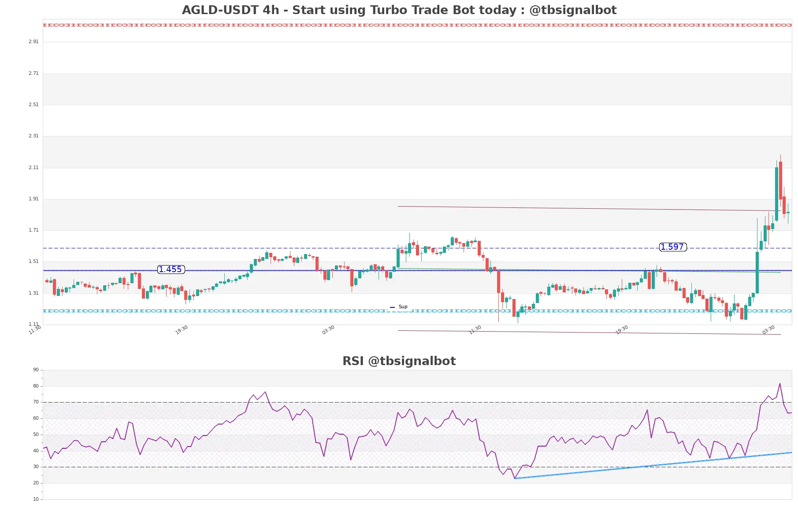Click the 2.71 price axis label
Screen dimensions: 798x532
[x=33, y=74]
